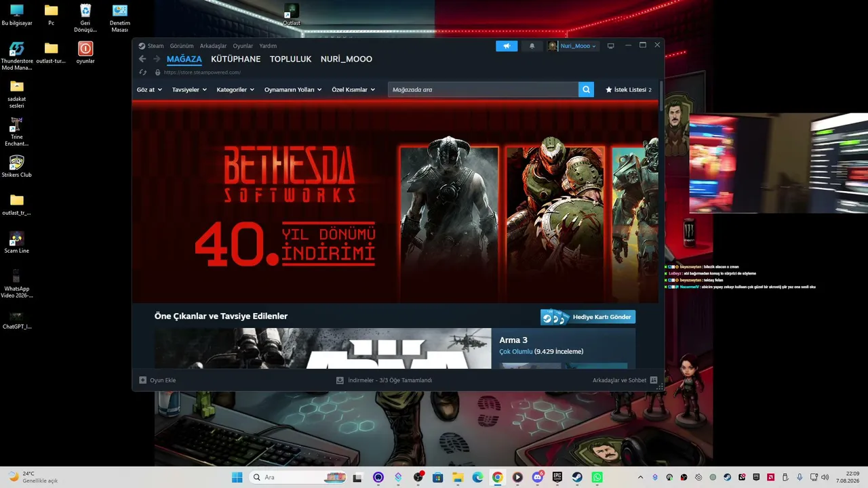Image resolution: width=868 pixels, height=488 pixels.
Task: Expand the Tavsiyeler dropdown
Action: pos(189,89)
